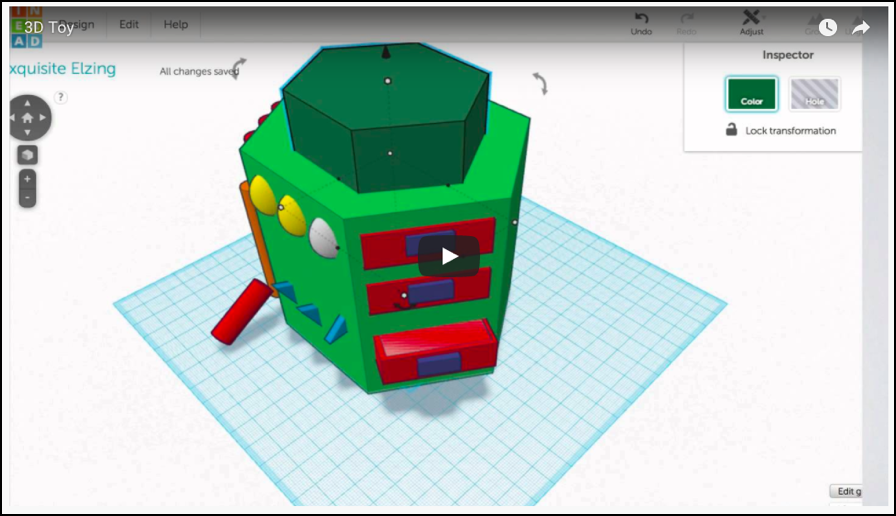Click the Watch Later clock icon
This screenshot has width=896, height=516.
[x=827, y=27]
